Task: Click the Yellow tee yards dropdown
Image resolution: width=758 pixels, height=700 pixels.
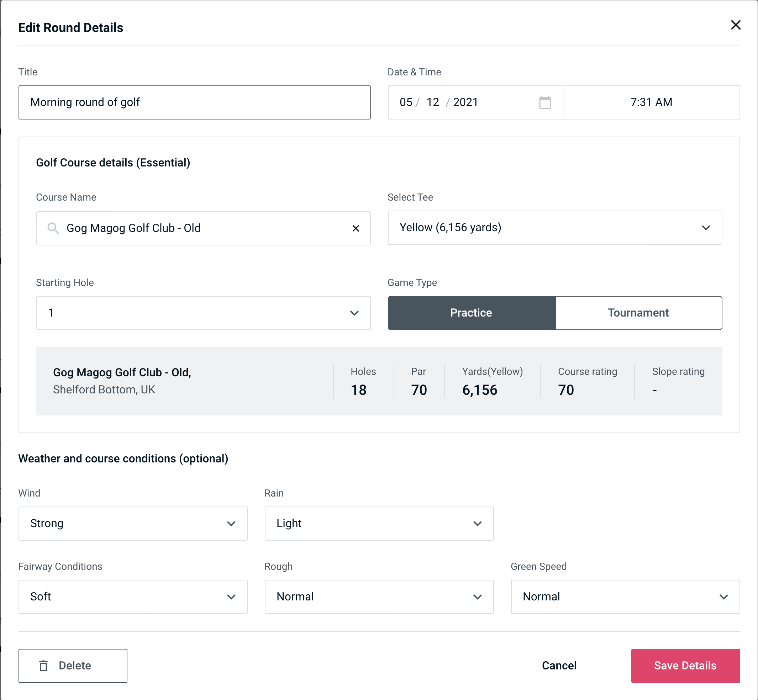Action: 555,228
